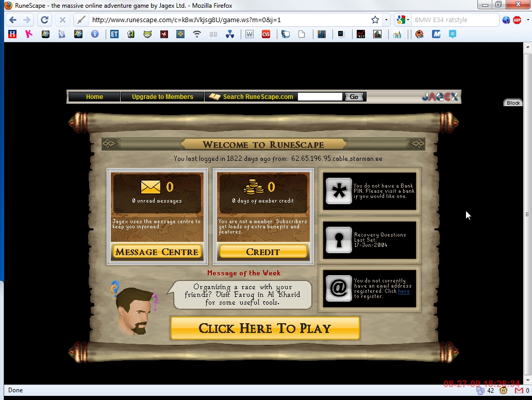Reload the page with the refresh button
Image resolution: width=532 pixels, height=400 pixels.
coord(44,20)
